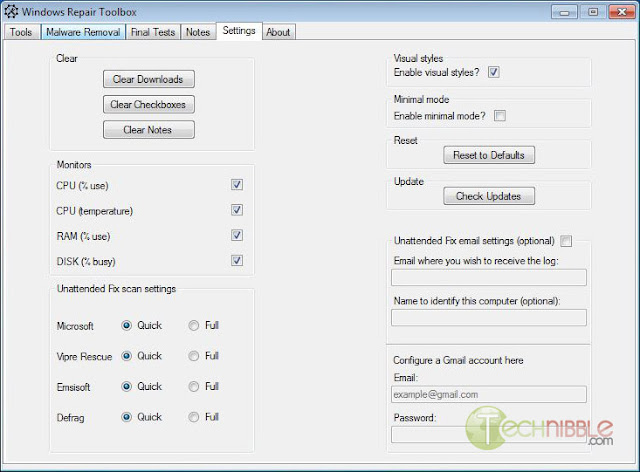This screenshot has width=640, height=472.
Task: Open the Malware Removal tab
Action: (x=83, y=32)
